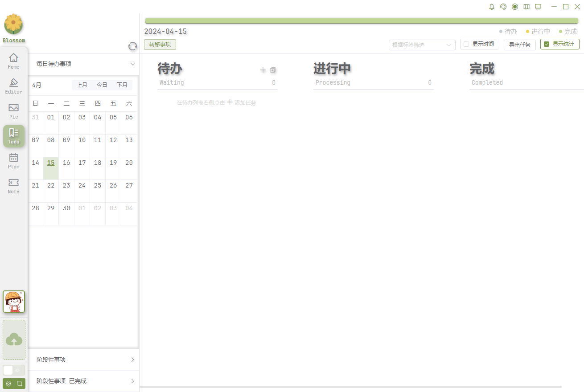This screenshot has width=584, height=392.
Task: Click the 转移事项 button
Action: click(x=160, y=45)
